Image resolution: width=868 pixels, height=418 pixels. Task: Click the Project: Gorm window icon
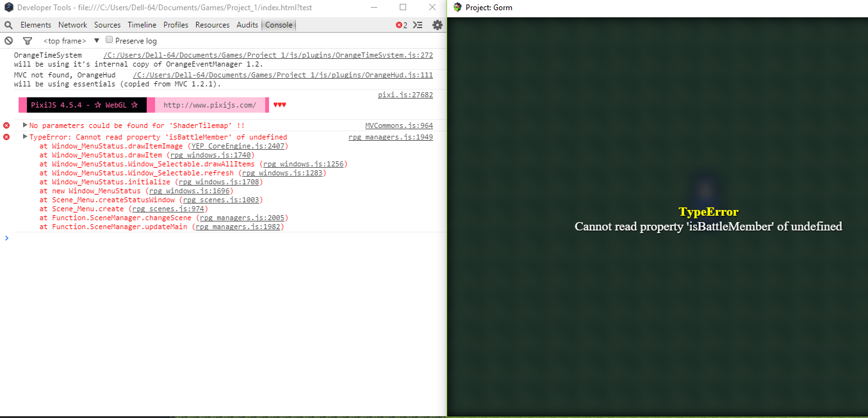[457, 8]
